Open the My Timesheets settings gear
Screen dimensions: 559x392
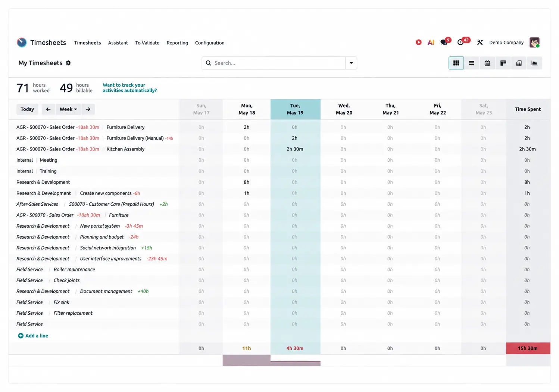pos(68,63)
